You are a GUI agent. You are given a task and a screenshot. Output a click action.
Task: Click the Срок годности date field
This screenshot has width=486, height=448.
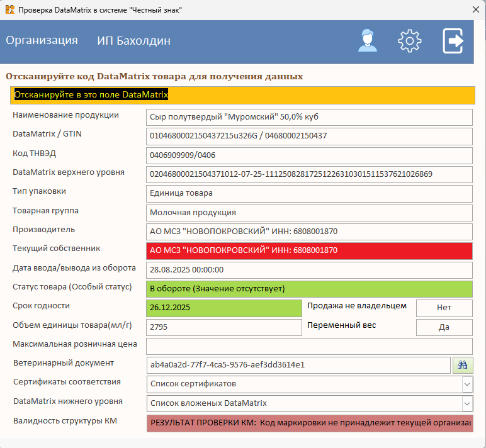point(223,308)
